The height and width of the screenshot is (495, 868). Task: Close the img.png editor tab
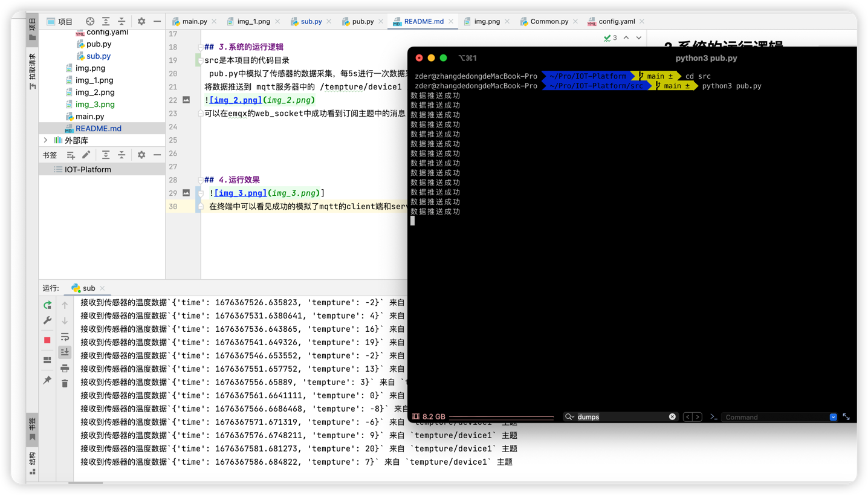[507, 21]
